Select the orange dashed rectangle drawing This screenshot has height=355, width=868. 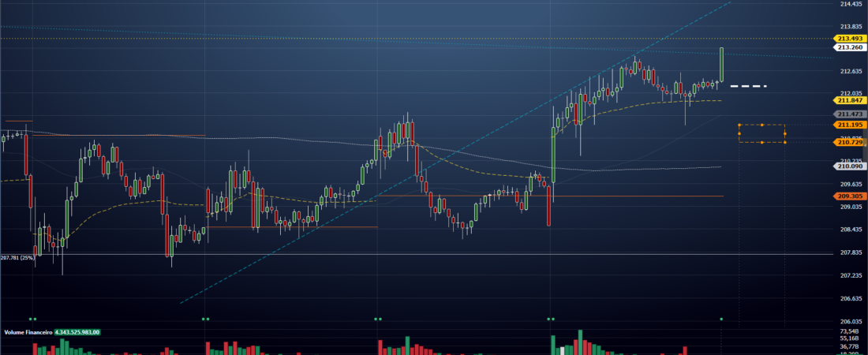[x=761, y=133]
